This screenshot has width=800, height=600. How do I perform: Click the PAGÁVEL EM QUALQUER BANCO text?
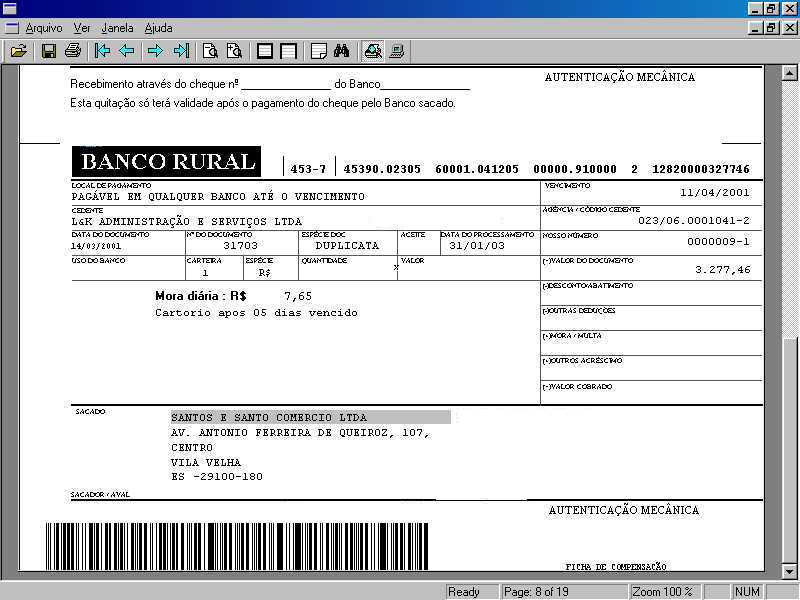218,196
